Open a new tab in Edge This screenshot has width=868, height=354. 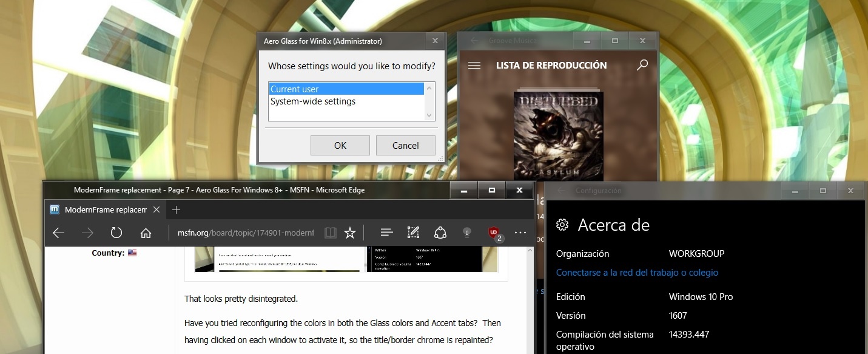point(176,210)
